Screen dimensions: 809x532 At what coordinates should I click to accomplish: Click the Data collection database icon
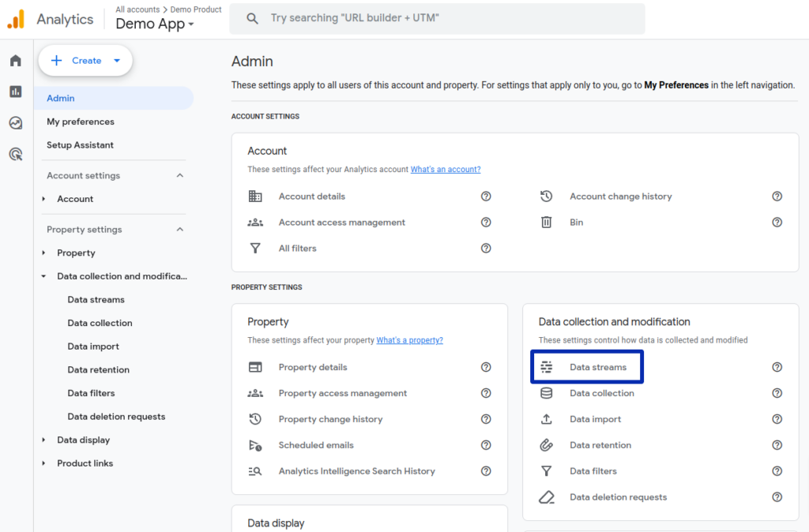[547, 393]
